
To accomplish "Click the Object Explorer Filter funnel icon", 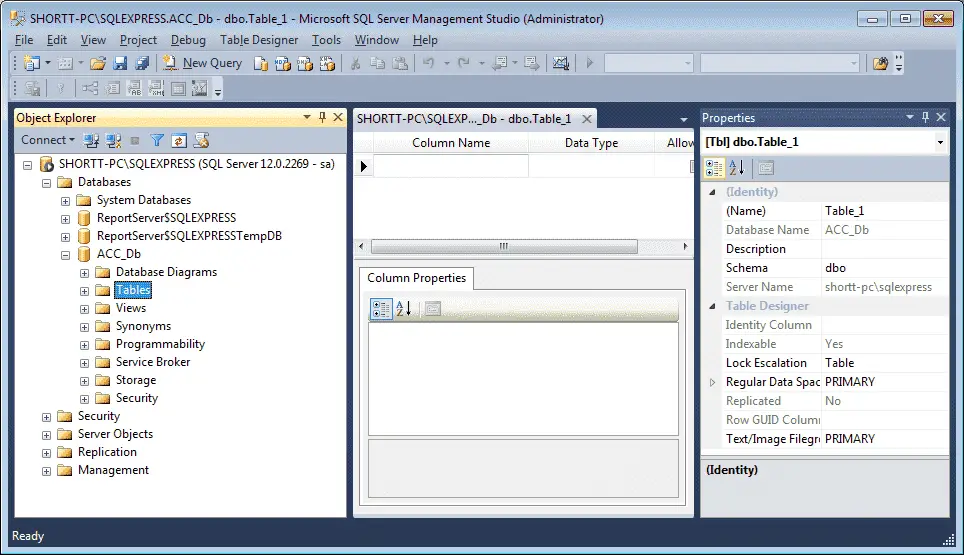I will [x=157, y=141].
